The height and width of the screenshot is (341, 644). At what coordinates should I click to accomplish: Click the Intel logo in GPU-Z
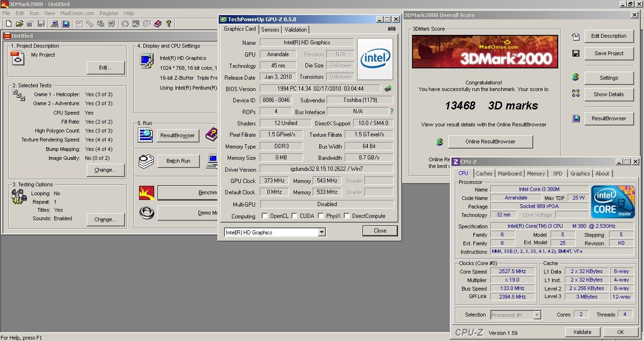pos(375,59)
